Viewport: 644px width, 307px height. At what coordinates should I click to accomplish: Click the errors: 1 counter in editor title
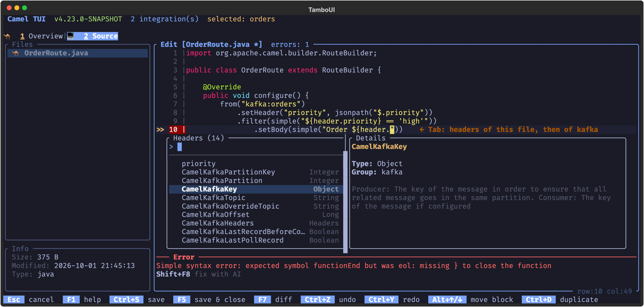tap(290, 45)
